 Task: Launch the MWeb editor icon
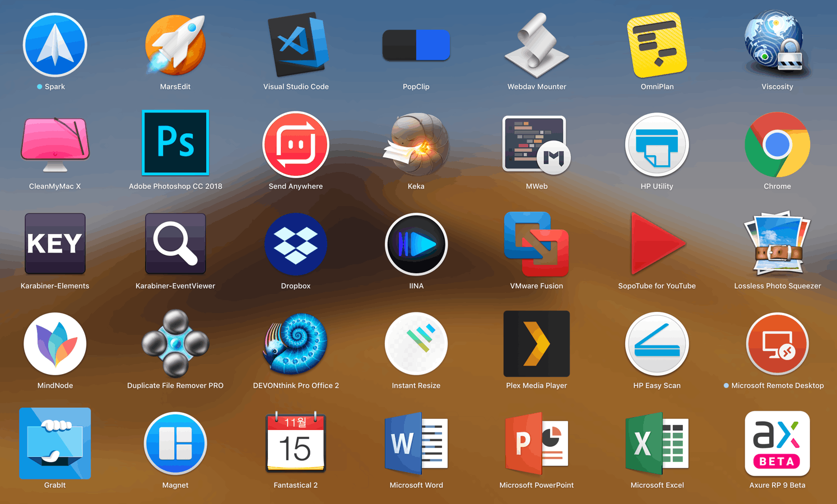coord(537,144)
